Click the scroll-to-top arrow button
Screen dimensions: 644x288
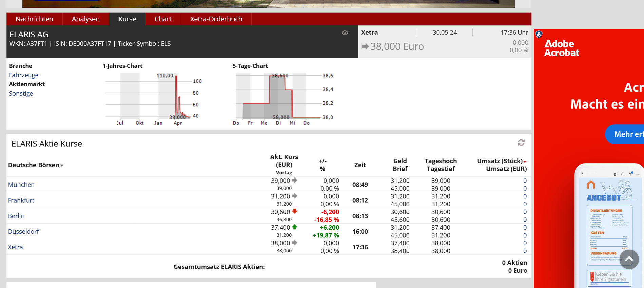629,260
